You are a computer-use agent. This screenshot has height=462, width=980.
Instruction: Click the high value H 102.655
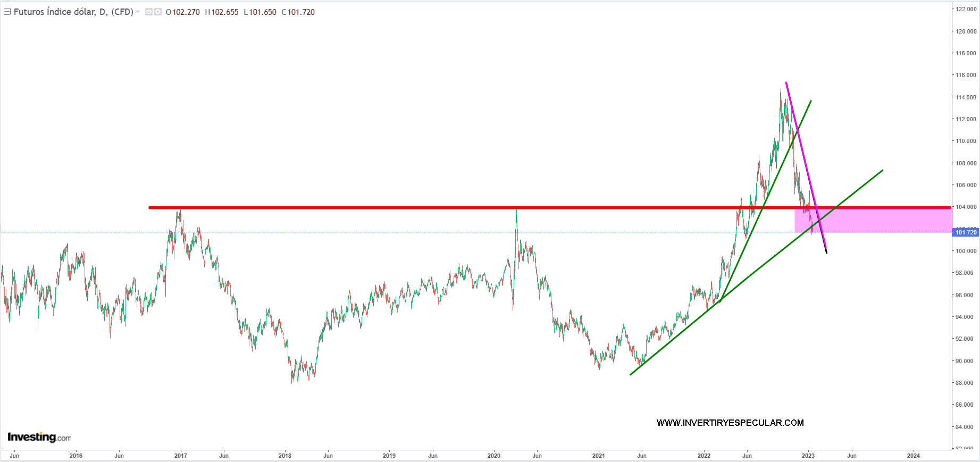(x=222, y=12)
